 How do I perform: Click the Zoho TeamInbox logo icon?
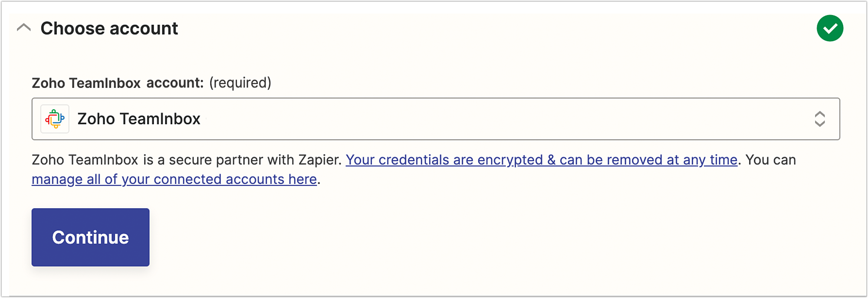55,119
